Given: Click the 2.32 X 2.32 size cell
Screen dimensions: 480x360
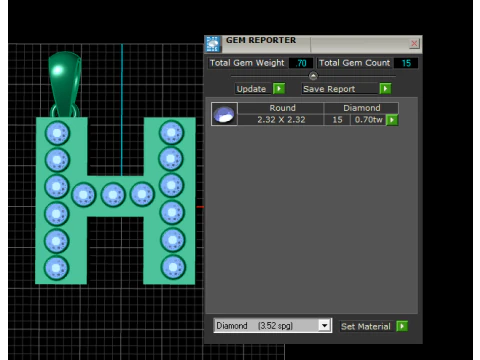Looking at the screenshot, I should tap(281, 120).
